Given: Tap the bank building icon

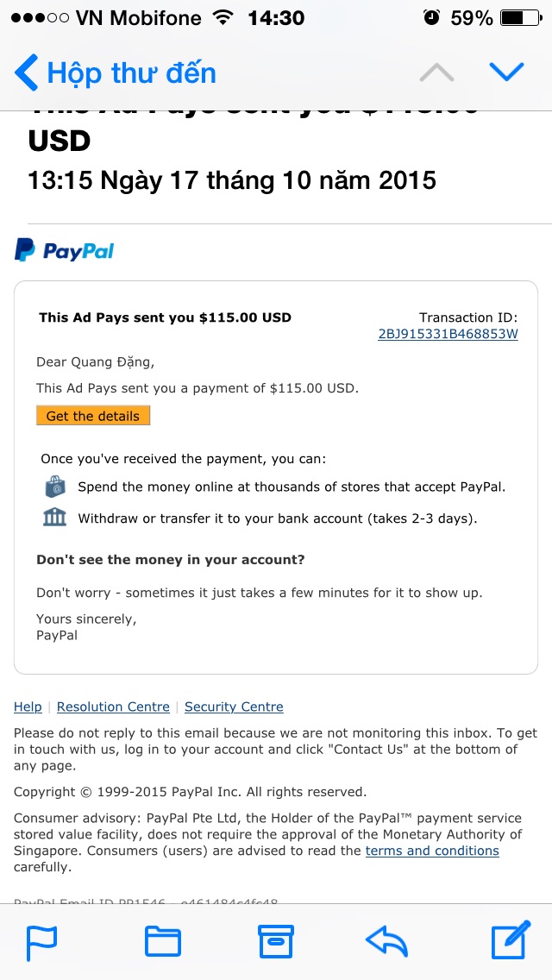Looking at the screenshot, I should point(55,518).
